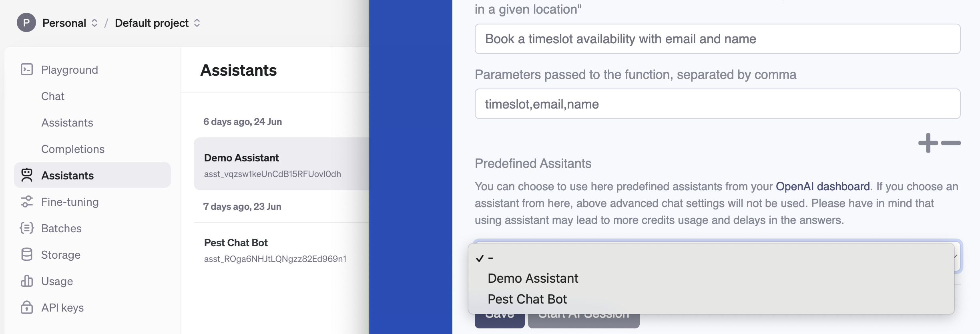This screenshot has height=334, width=980.
Task: Click the API keys lock icon
Action: click(26, 308)
